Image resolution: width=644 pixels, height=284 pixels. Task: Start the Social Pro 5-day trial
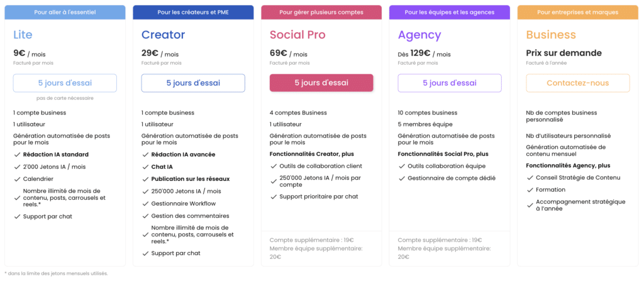coord(321,83)
